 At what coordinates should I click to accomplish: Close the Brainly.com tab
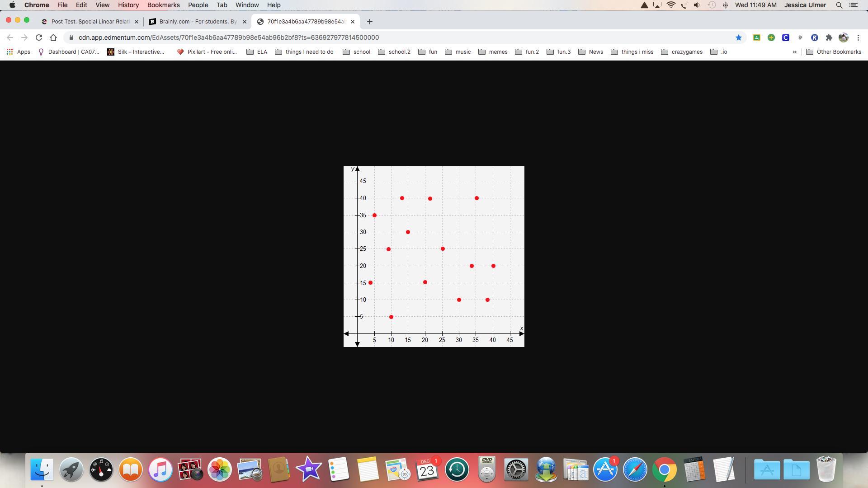click(x=245, y=22)
